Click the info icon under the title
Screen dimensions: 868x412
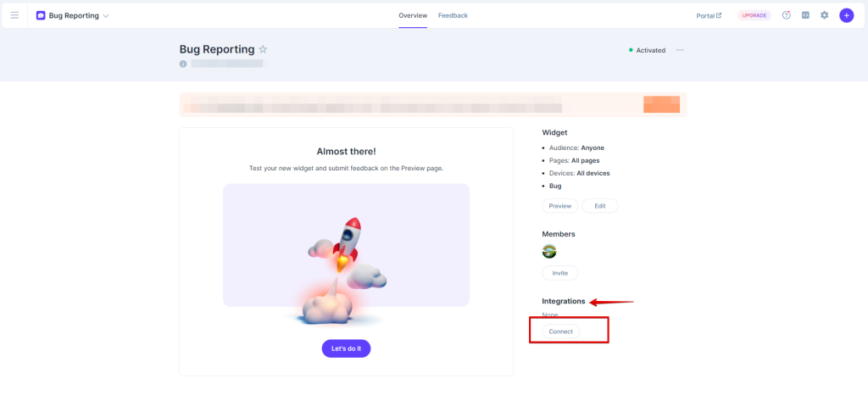click(x=183, y=64)
